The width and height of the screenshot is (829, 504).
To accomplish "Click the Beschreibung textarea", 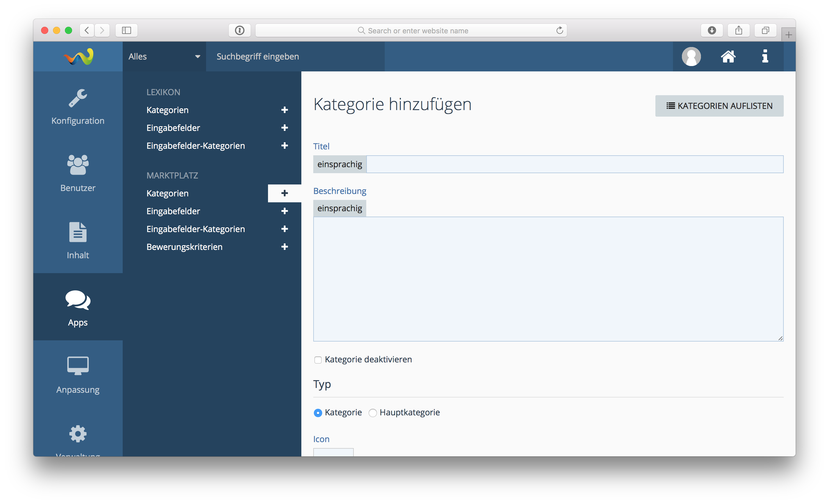I will tap(548, 279).
